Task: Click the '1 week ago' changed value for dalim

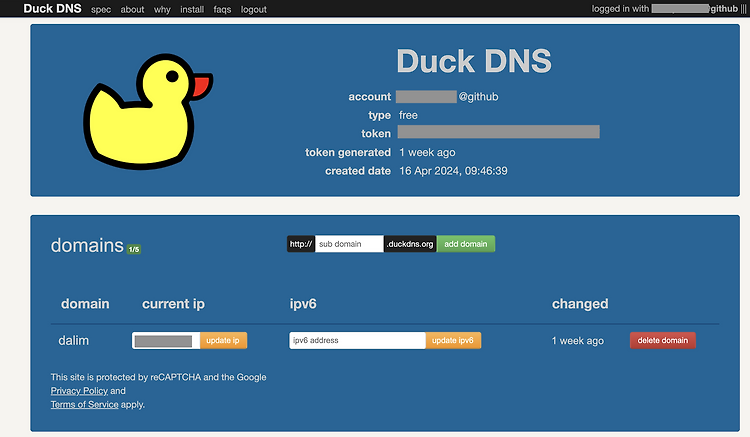Action: click(577, 341)
